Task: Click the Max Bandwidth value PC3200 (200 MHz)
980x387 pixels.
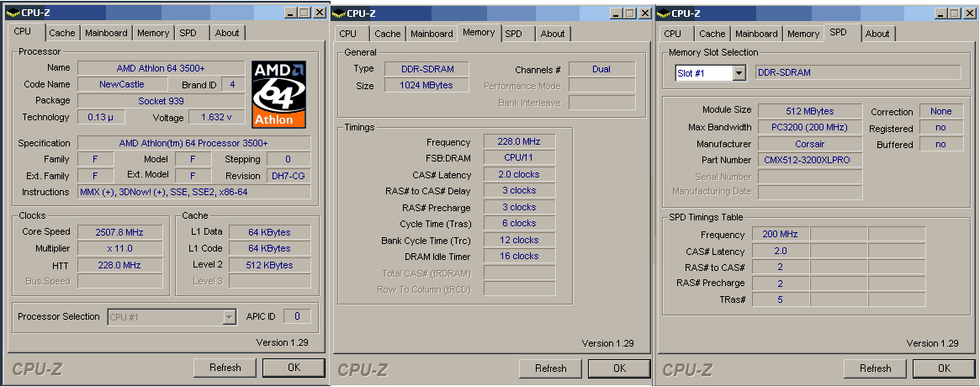Action: click(x=810, y=128)
